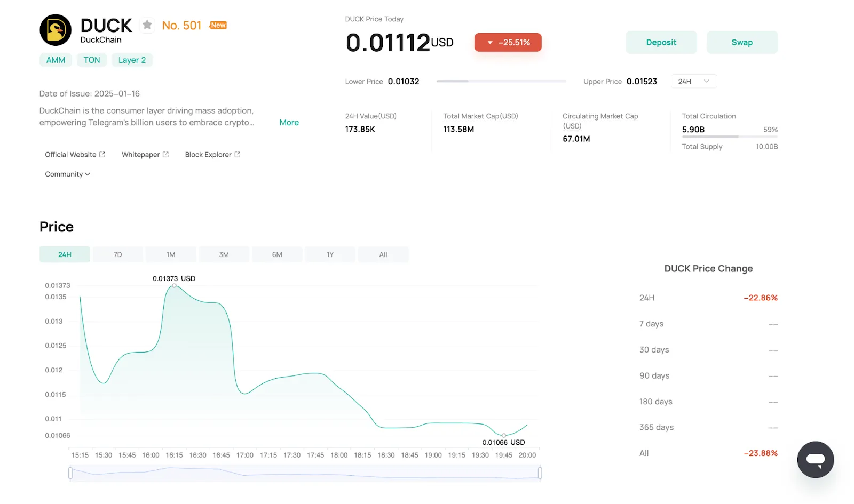Click the 67.01M circulating cap value
The width and height of the screenshot is (854, 504).
[576, 139]
